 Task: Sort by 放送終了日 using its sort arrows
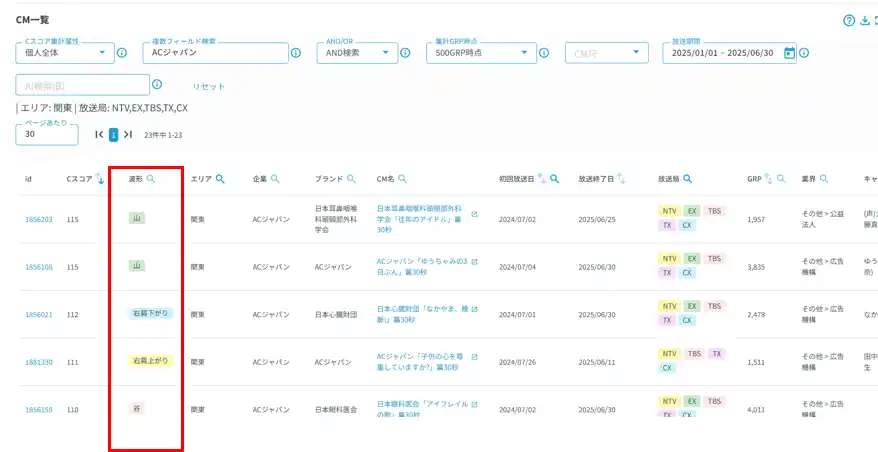(621, 179)
